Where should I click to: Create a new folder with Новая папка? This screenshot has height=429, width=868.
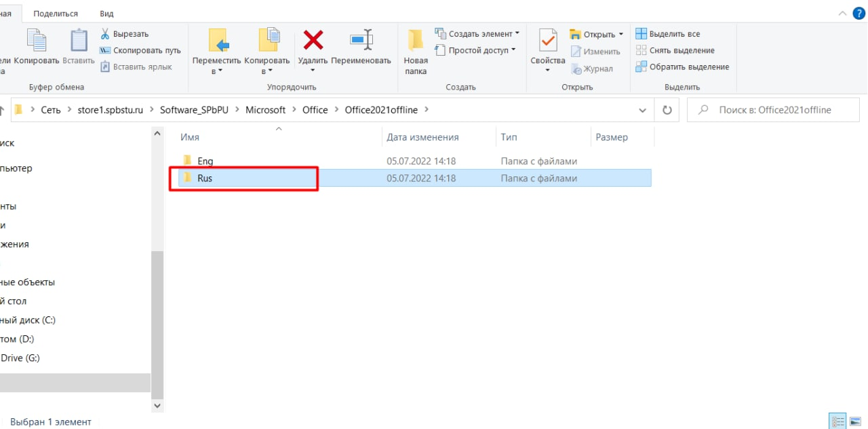pyautogui.click(x=416, y=51)
